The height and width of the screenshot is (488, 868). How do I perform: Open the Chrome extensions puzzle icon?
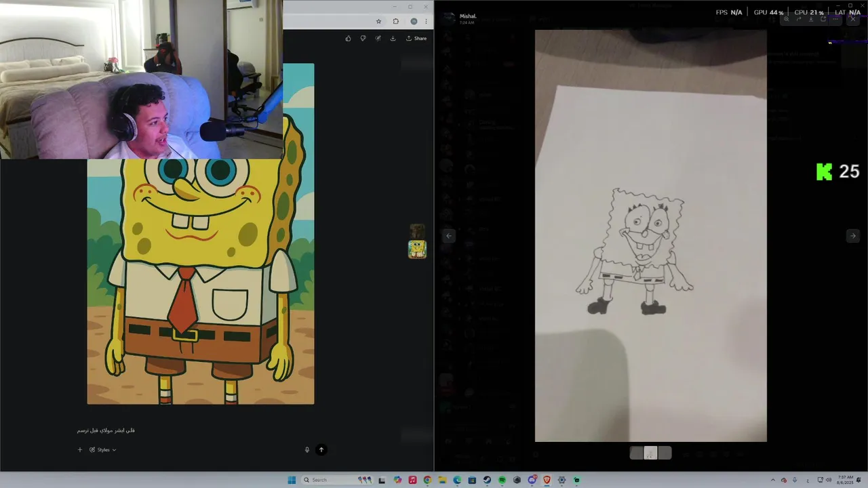[x=396, y=21]
